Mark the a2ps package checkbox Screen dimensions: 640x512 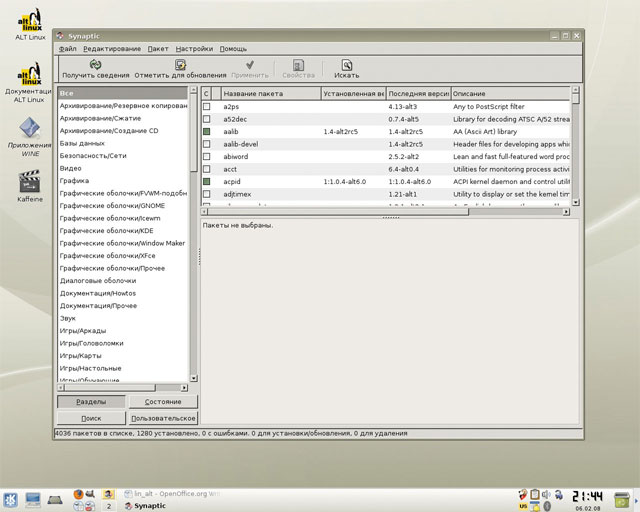click(207, 106)
